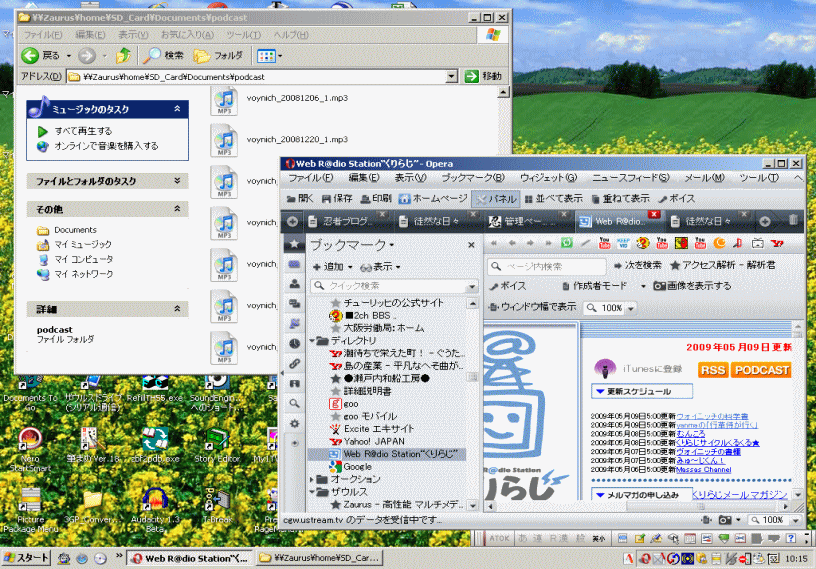816x569 pixels.
Task: Toggle 並べて表示 tile windows in Opera
Action: [553, 199]
